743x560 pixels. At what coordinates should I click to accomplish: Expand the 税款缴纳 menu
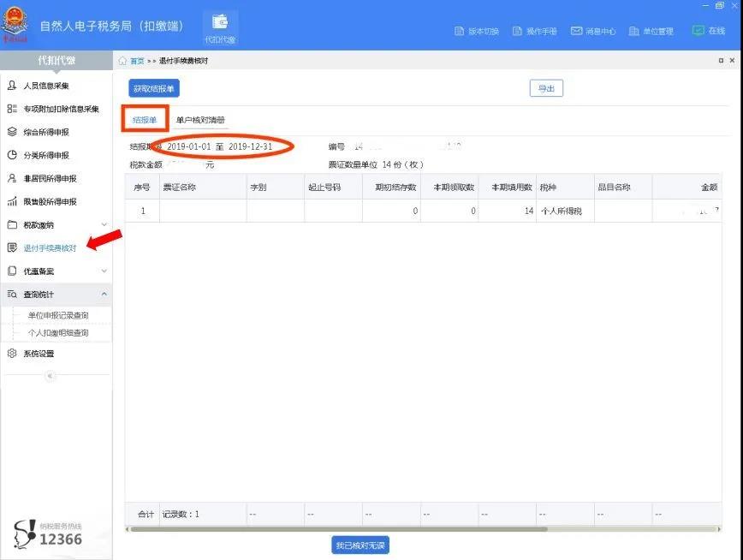(56, 225)
